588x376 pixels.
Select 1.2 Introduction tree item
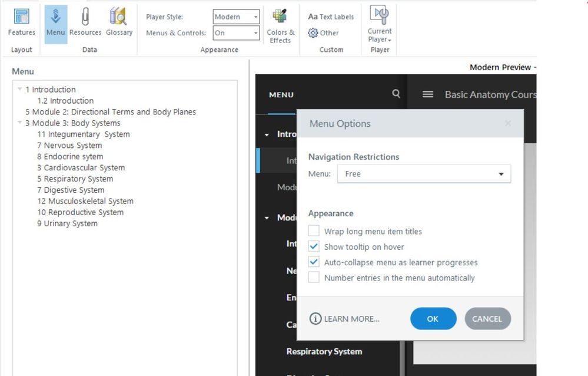point(65,101)
